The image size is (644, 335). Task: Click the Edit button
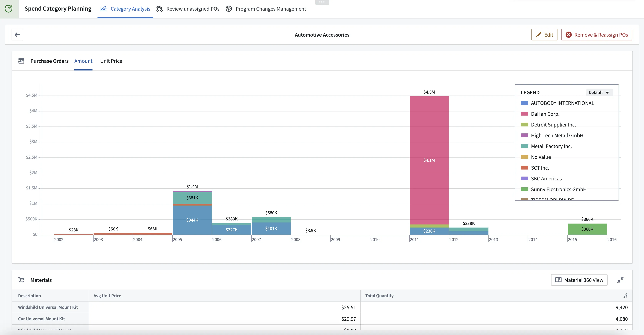544,35
